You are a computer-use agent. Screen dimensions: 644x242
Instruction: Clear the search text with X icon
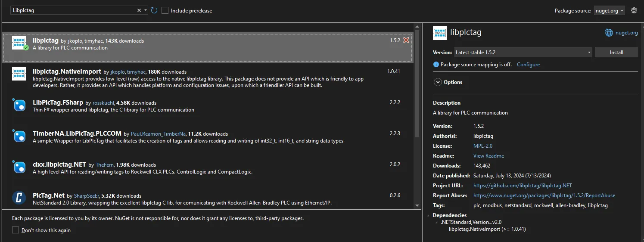pyautogui.click(x=139, y=10)
